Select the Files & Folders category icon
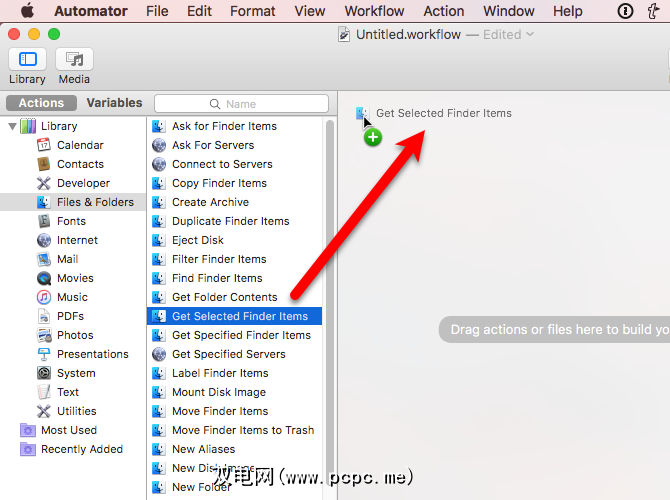 tap(44, 202)
